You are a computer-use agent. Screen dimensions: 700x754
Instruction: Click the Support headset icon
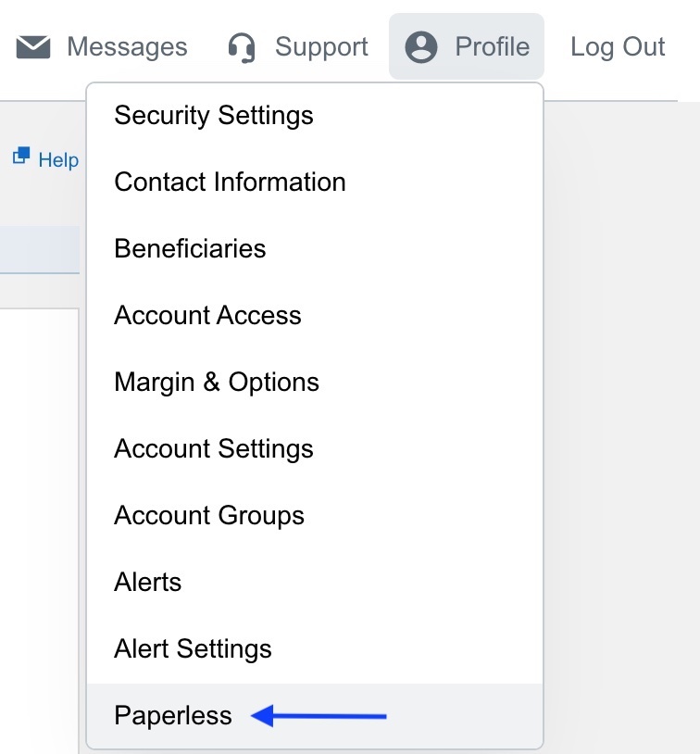(242, 47)
